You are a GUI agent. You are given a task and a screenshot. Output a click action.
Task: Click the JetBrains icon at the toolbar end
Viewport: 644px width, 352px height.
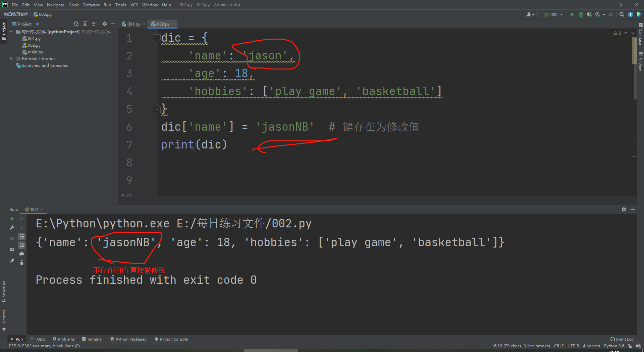pos(639,14)
